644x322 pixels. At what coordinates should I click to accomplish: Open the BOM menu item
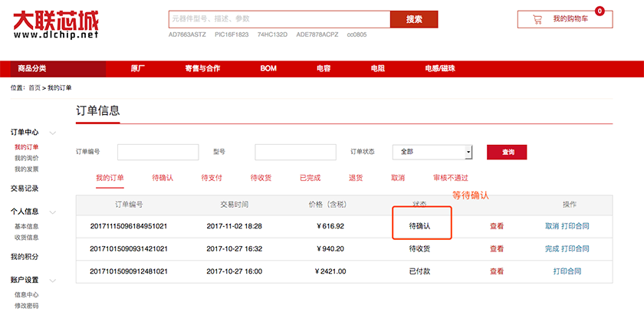click(x=268, y=68)
